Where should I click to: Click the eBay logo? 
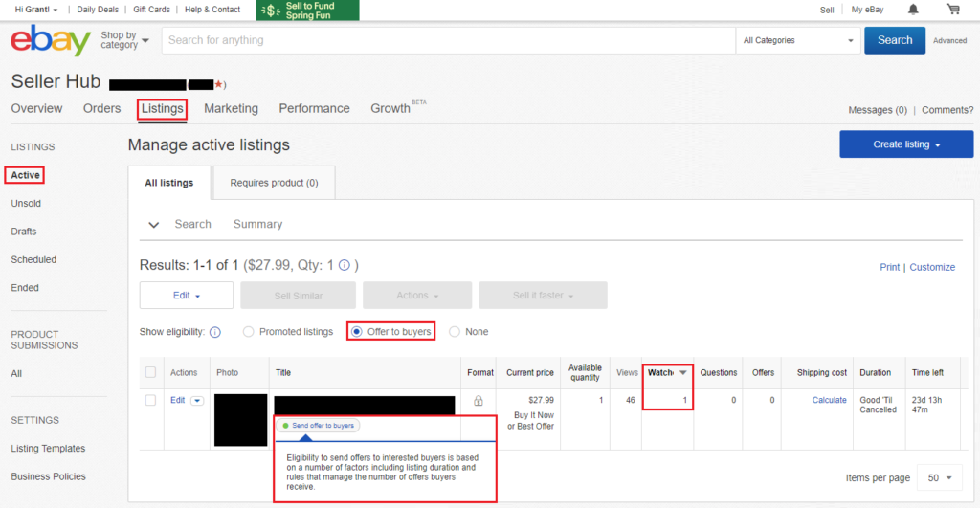(x=51, y=40)
